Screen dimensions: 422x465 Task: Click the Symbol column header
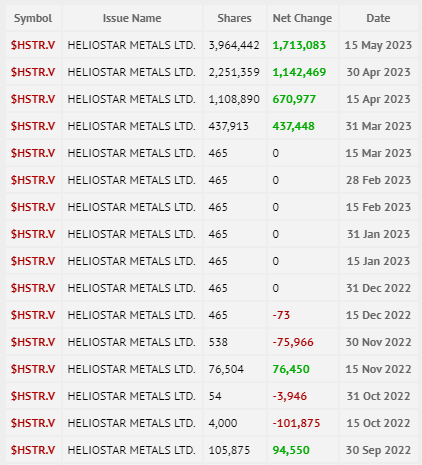tap(33, 18)
